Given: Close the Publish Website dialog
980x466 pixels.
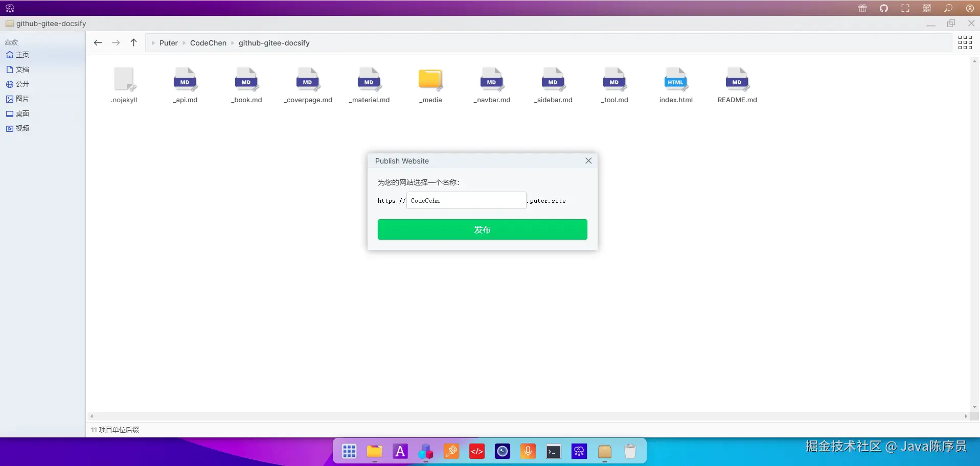Looking at the screenshot, I should tap(588, 160).
